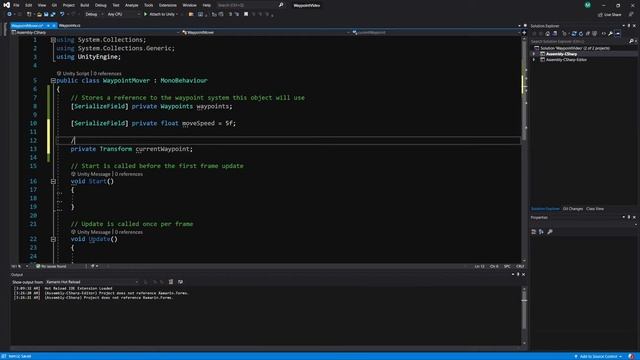
Task: Collapse the WaypointMover class outline
Action: tap(53, 81)
